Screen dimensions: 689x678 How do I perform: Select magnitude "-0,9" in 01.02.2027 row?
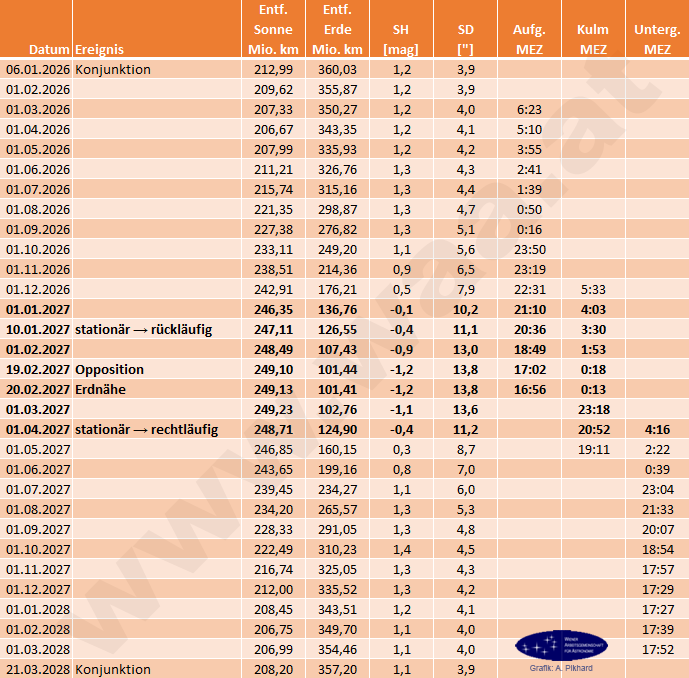pyautogui.click(x=401, y=350)
